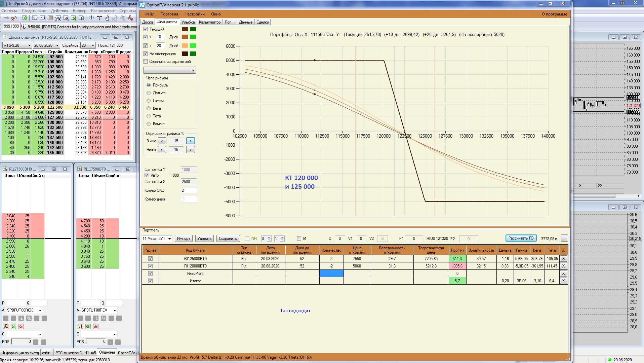Screen dimensions: 644x363
Task: Click the wrench settings window icon
Action: 66,18
